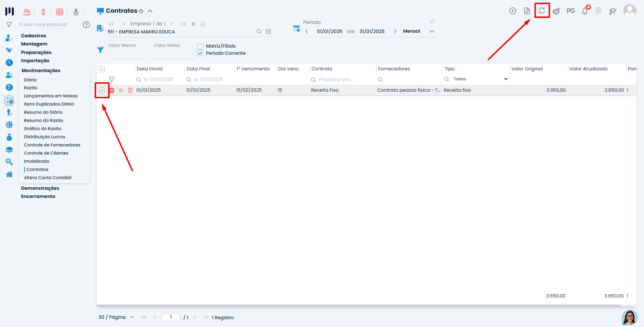The height and width of the screenshot is (327, 644).
Task: Clear company selection with X button
Action: click(x=194, y=24)
